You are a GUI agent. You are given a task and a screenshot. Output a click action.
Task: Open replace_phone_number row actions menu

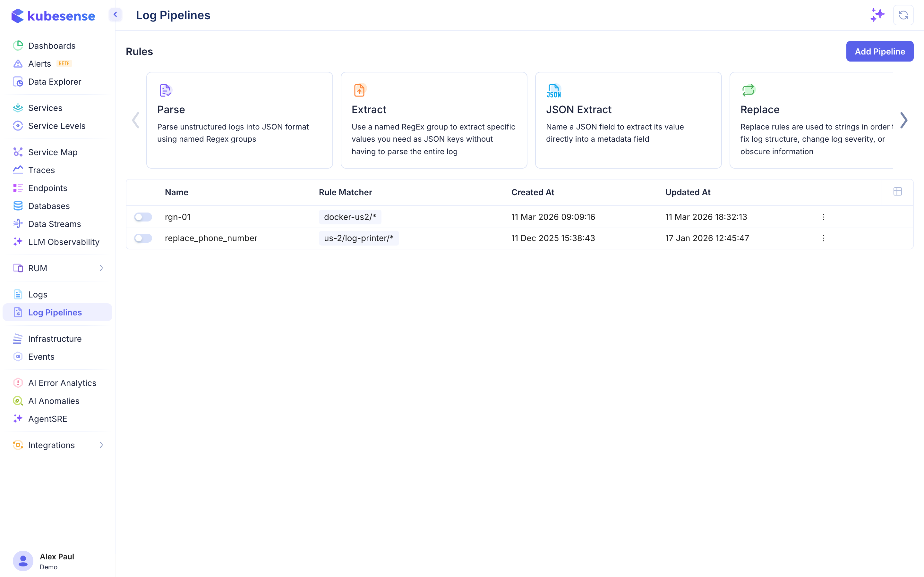pyautogui.click(x=823, y=238)
